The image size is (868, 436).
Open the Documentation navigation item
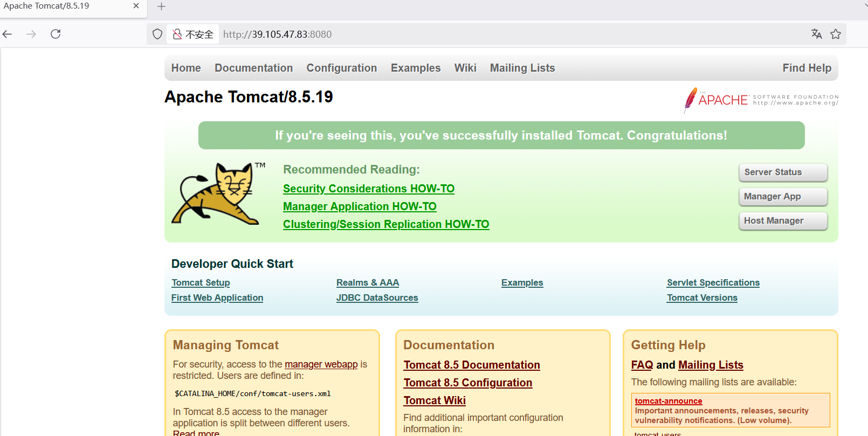pyautogui.click(x=254, y=68)
